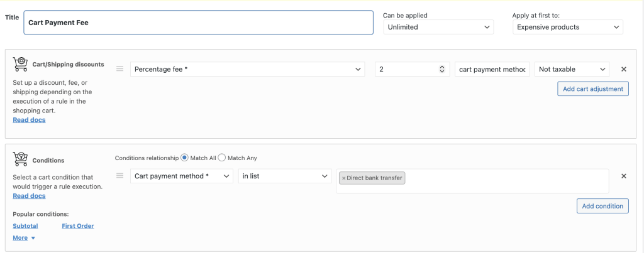
Task: Click the Add condition button
Action: point(602,206)
